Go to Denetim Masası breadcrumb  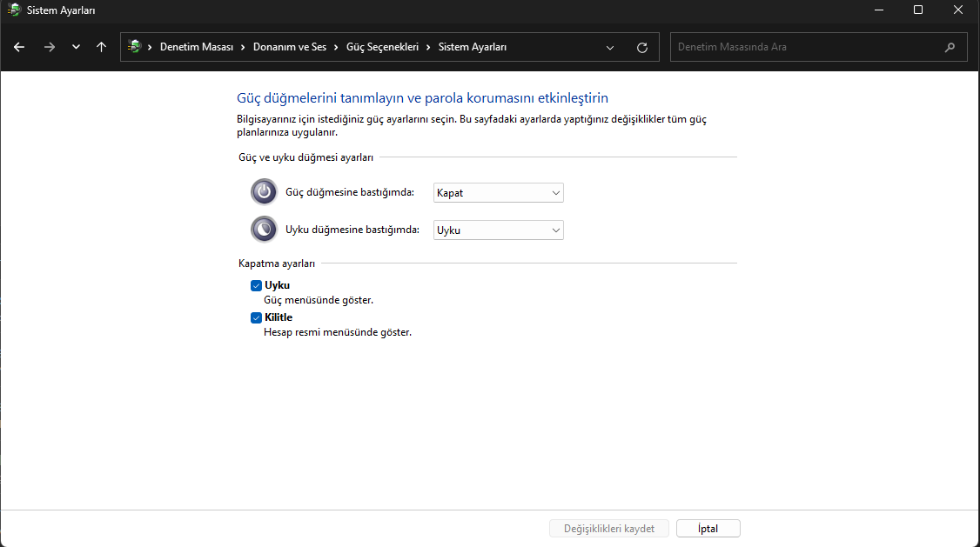pos(197,47)
